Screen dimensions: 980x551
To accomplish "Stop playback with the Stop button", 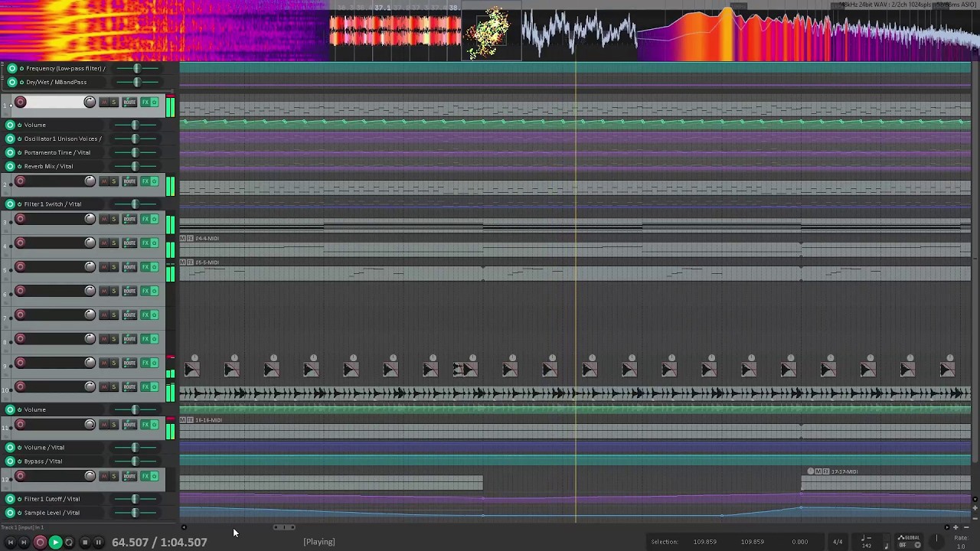I will (85, 543).
